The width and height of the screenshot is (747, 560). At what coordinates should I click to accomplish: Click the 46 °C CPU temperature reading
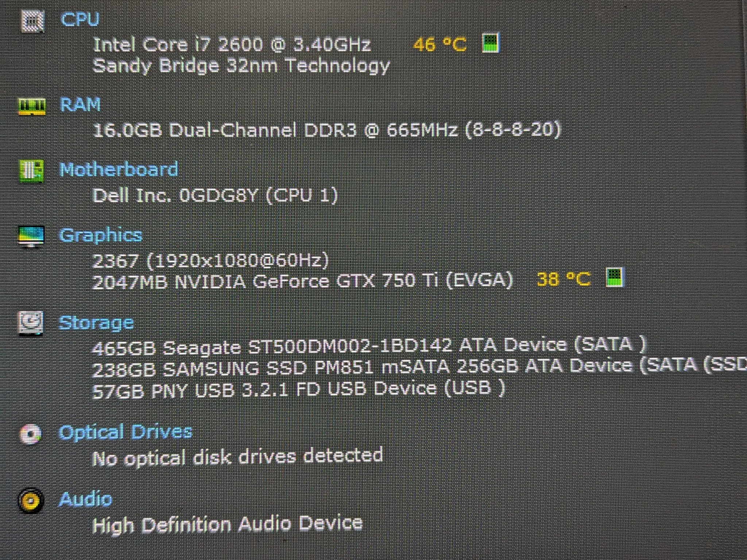point(440,45)
